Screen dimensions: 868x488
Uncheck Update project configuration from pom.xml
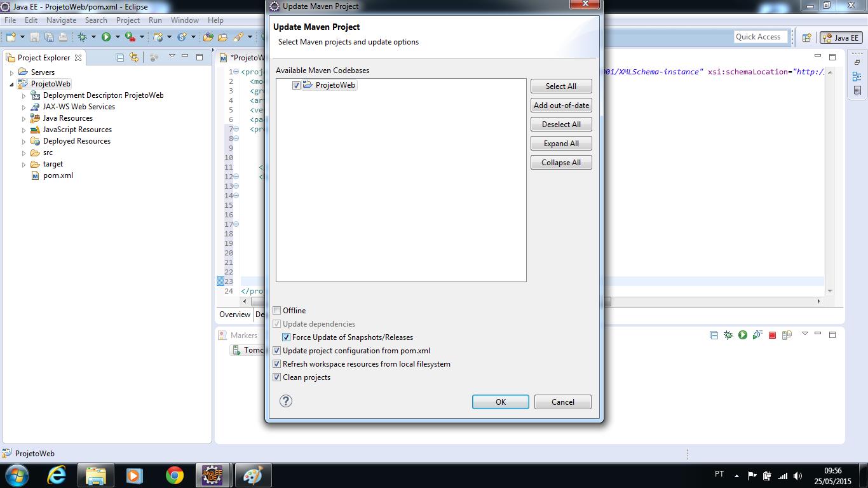tap(277, 351)
